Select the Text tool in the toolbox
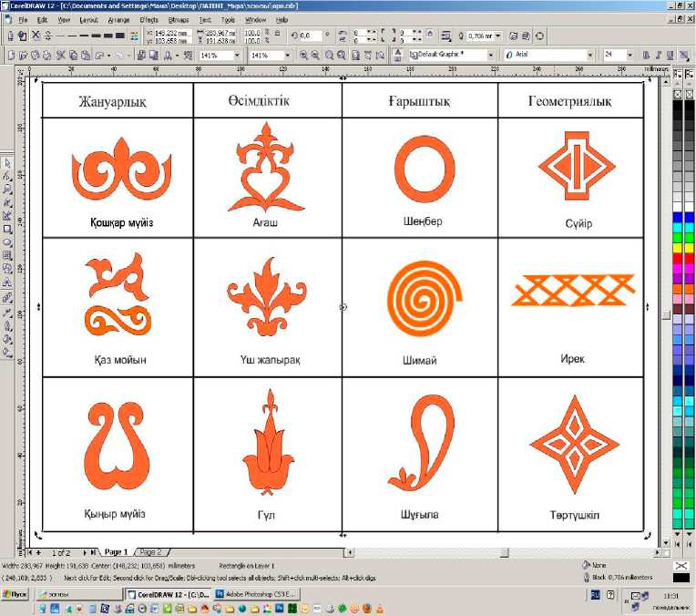 [7, 282]
